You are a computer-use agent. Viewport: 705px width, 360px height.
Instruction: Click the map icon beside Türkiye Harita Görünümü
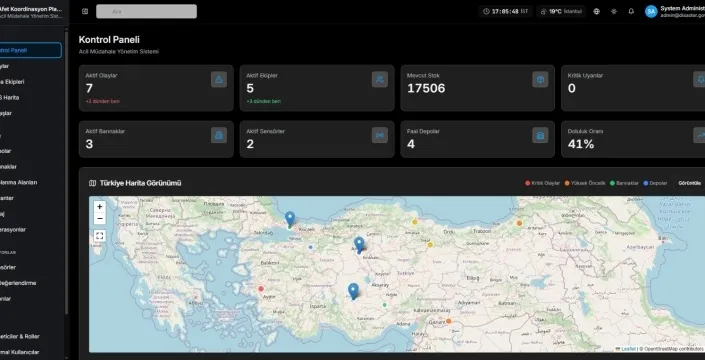[x=93, y=183]
